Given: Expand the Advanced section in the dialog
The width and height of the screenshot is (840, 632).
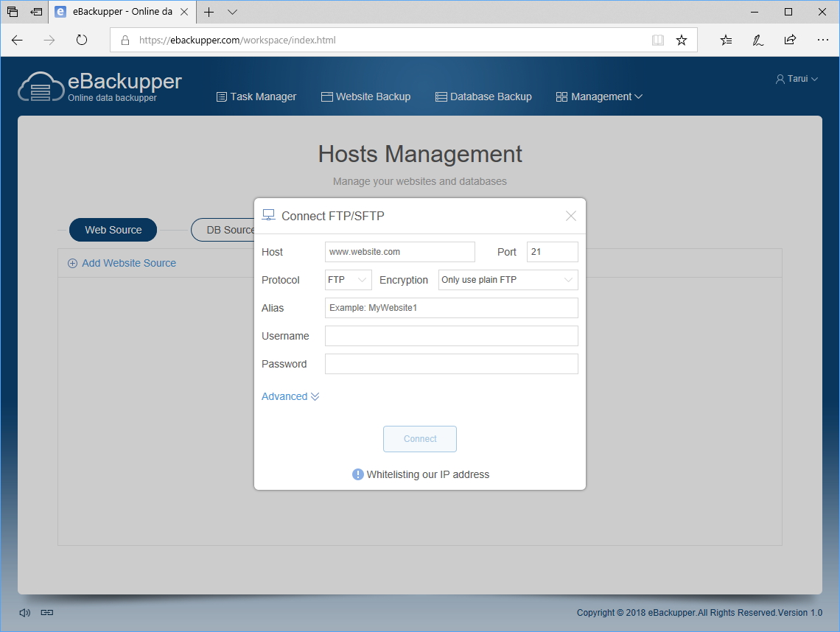Looking at the screenshot, I should coord(290,396).
